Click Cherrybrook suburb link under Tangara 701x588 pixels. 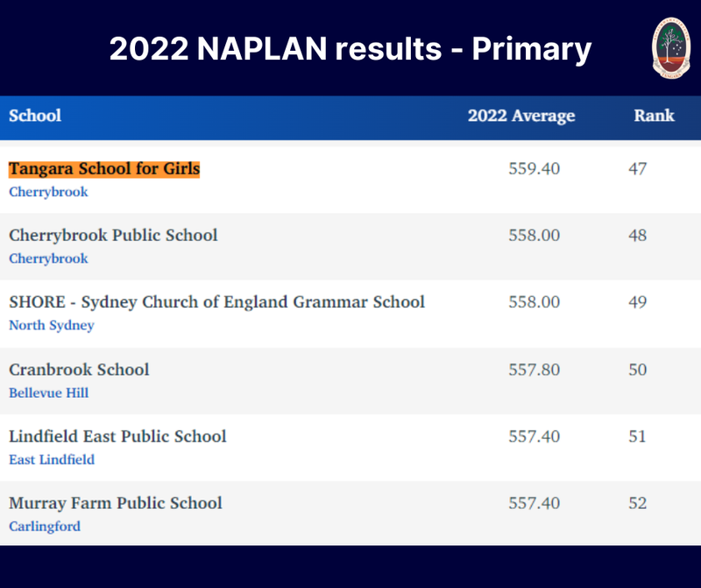click(48, 191)
